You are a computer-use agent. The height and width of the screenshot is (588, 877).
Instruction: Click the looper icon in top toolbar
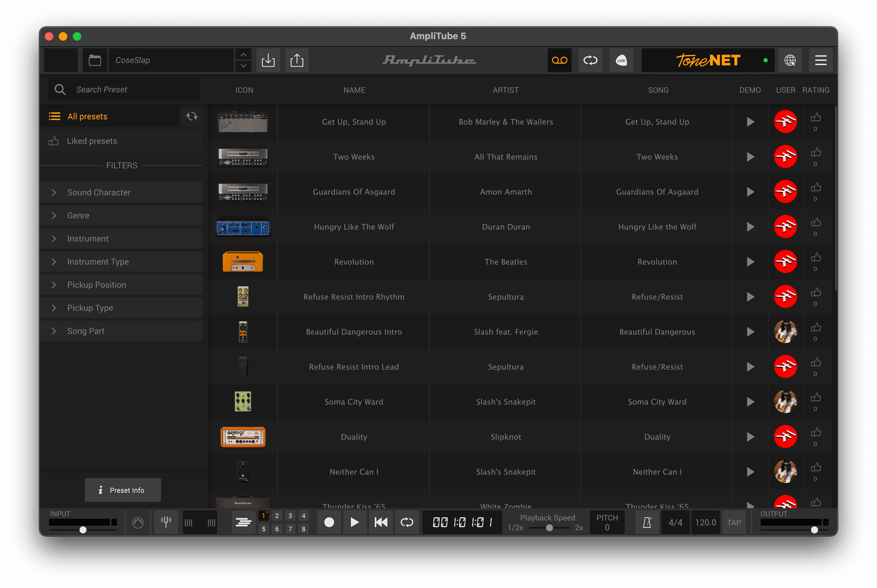coord(590,60)
